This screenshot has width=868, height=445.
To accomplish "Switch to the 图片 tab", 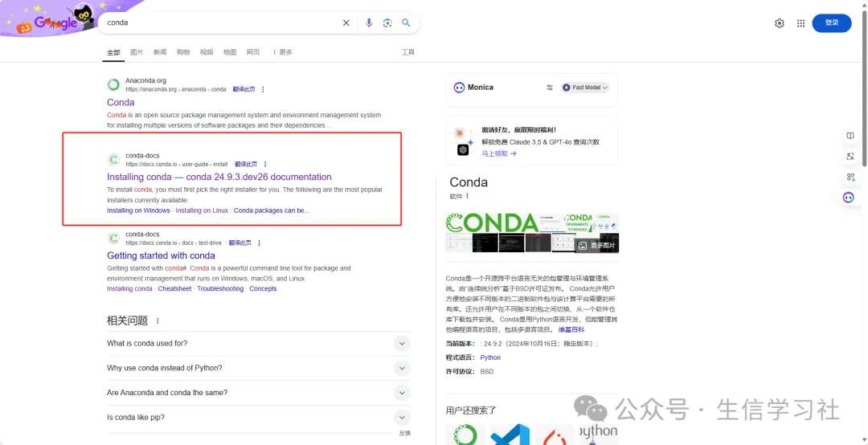I will click(x=137, y=52).
